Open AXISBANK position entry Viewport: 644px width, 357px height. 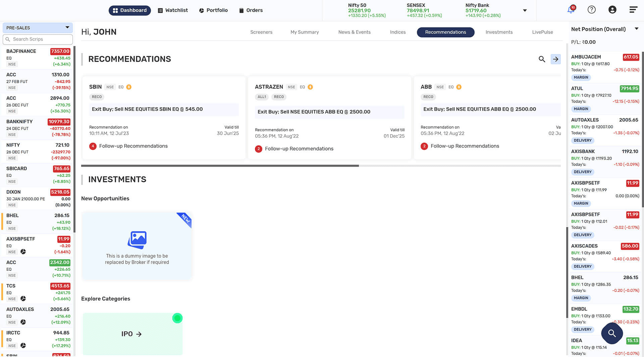605,162
